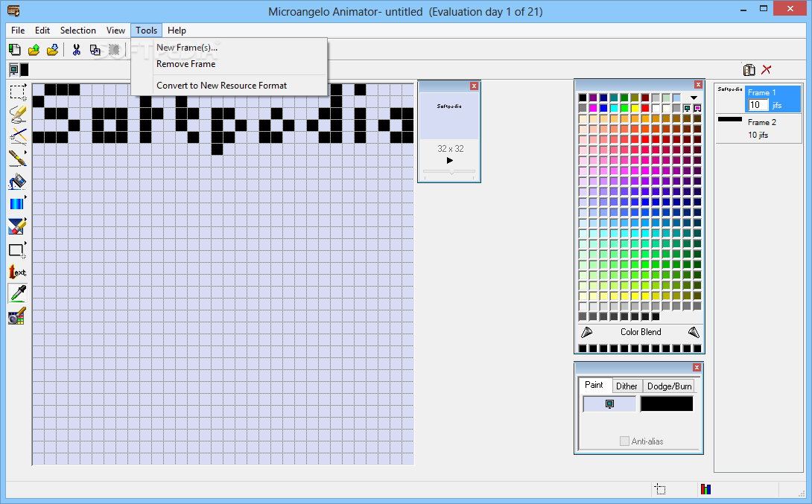
Task: Select the Eraser tool
Action: [18, 226]
